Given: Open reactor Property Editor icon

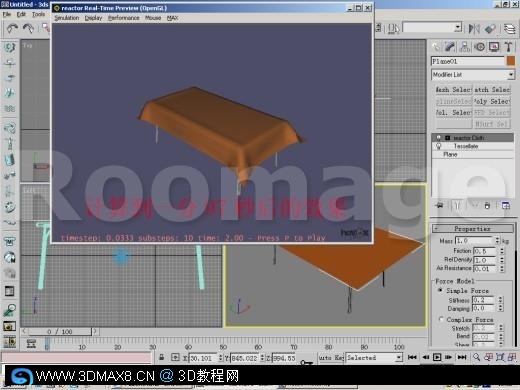Looking at the screenshot, I should point(10,291).
